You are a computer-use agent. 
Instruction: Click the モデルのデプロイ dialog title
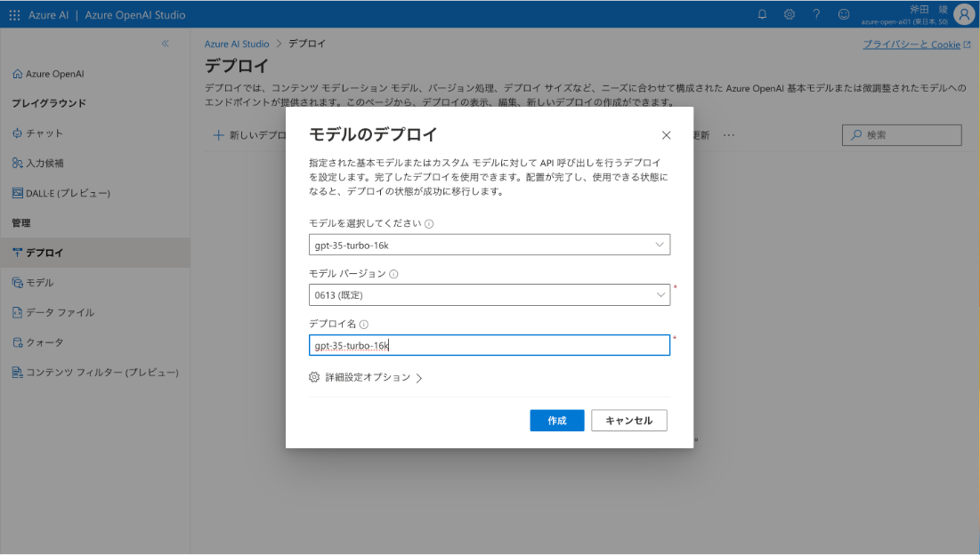pyautogui.click(x=373, y=134)
